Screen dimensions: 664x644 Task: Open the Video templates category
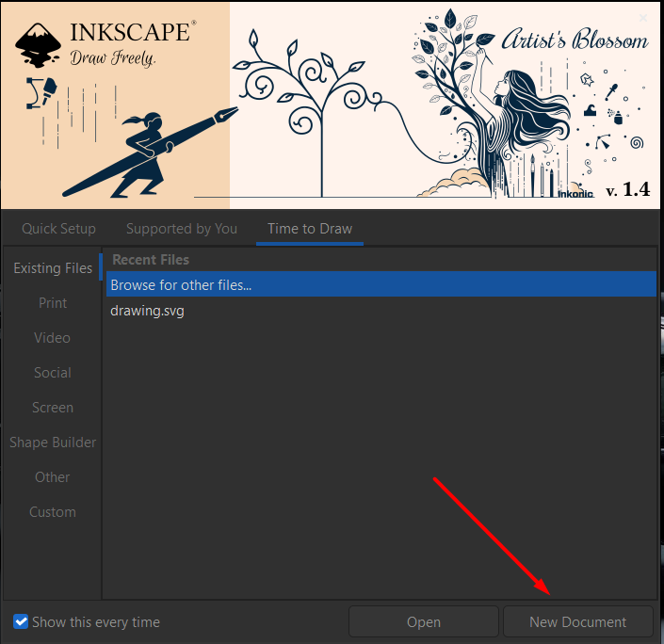pyautogui.click(x=53, y=338)
